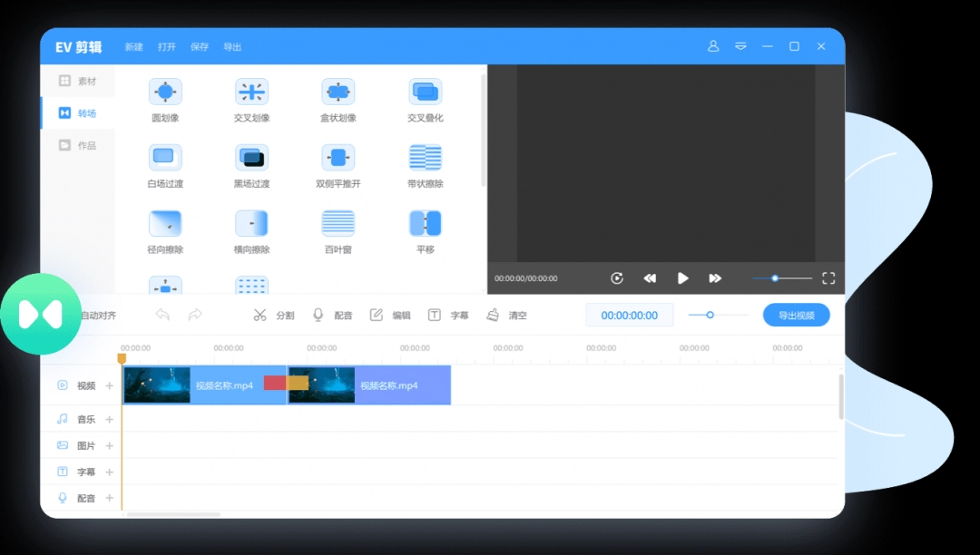Toggle fullscreen preview mode

(828, 278)
